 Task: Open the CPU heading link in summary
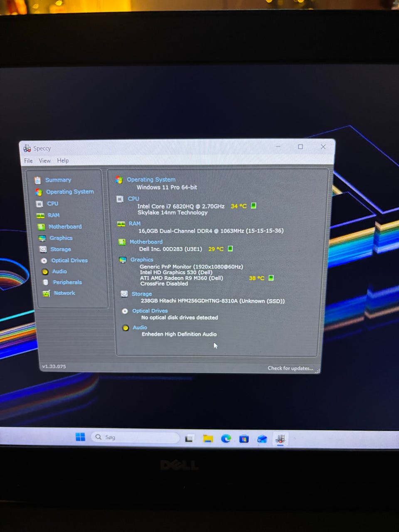tap(133, 199)
